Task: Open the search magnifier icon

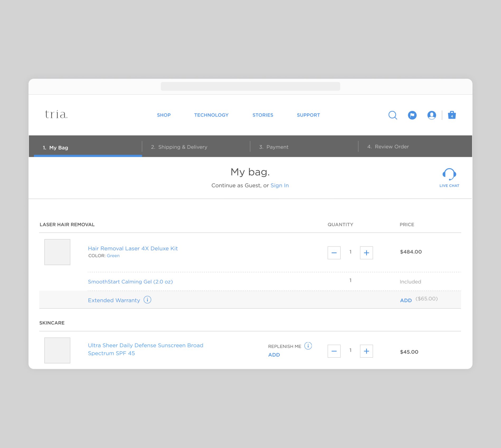Action: (393, 115)
